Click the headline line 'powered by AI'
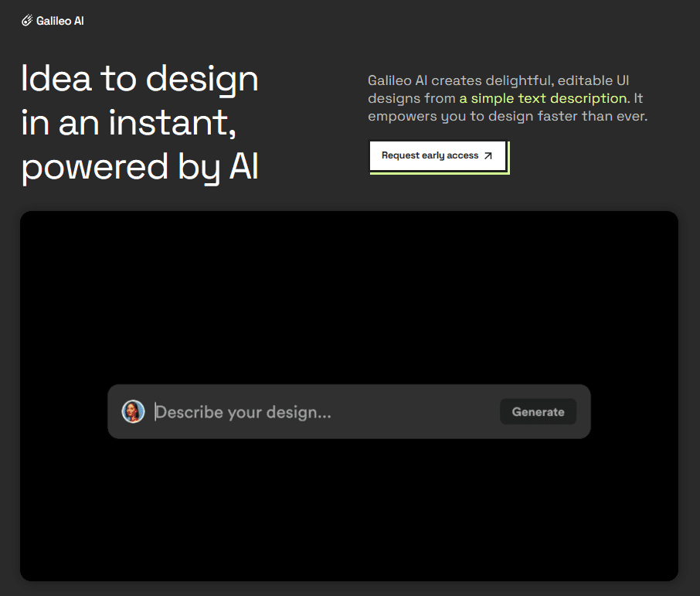The width and height of the screenshot is (700, 596). 140,168
